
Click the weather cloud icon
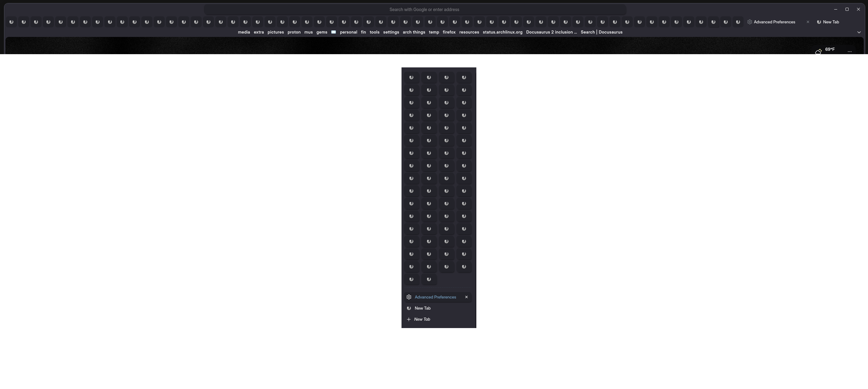(818, 51)
